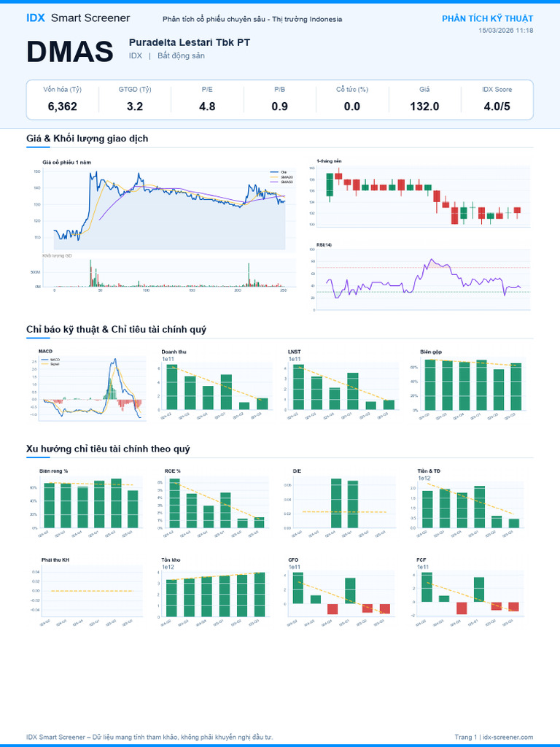
Task: Click the 'IDX Score' label
Action: 497,90
